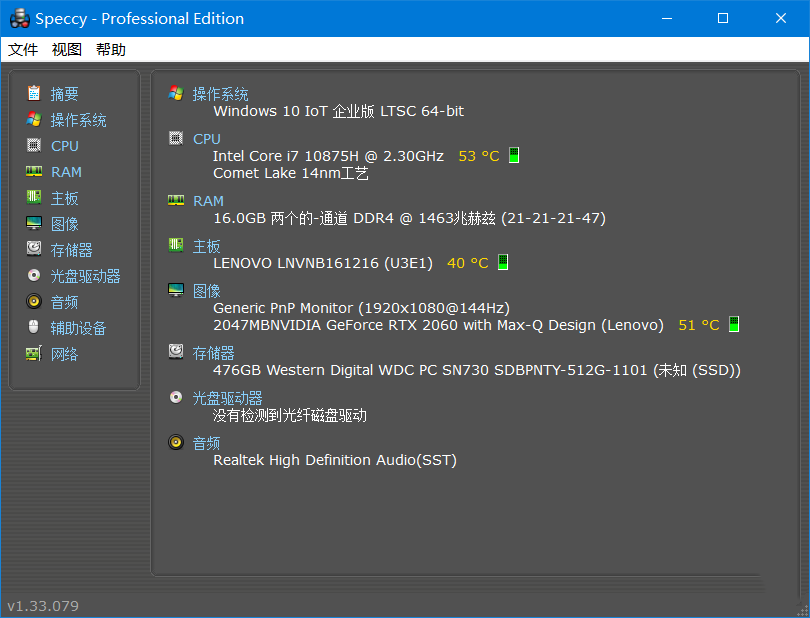Image resolution: width=810 pixels, height=618 pixels.
Task: Open 音频 section via sidebar label
Action: 65,302
